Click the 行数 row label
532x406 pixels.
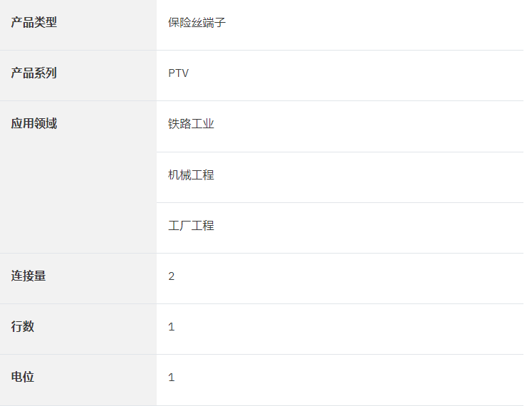coord(22,326)
